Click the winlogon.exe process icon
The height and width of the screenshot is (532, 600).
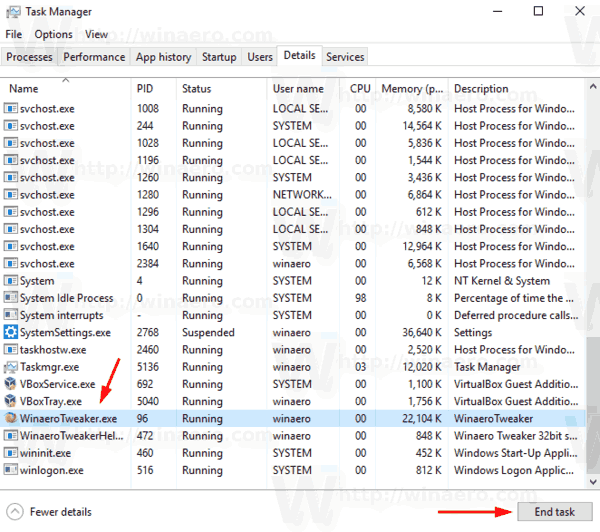point(10,470)
